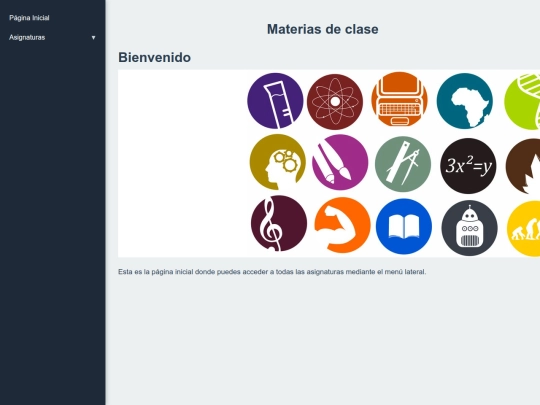
Task: Select the olive head with gears icon
Action: point(278,162)
